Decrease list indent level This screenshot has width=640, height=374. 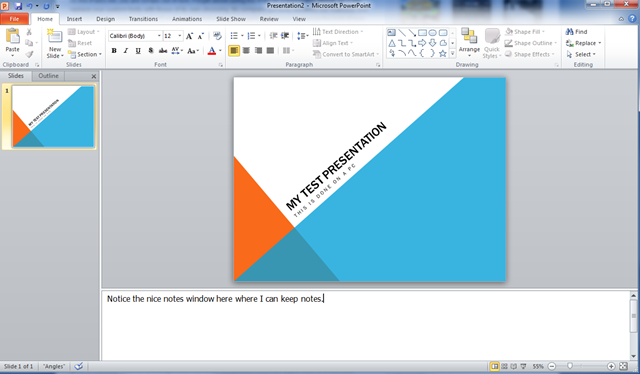273,36
